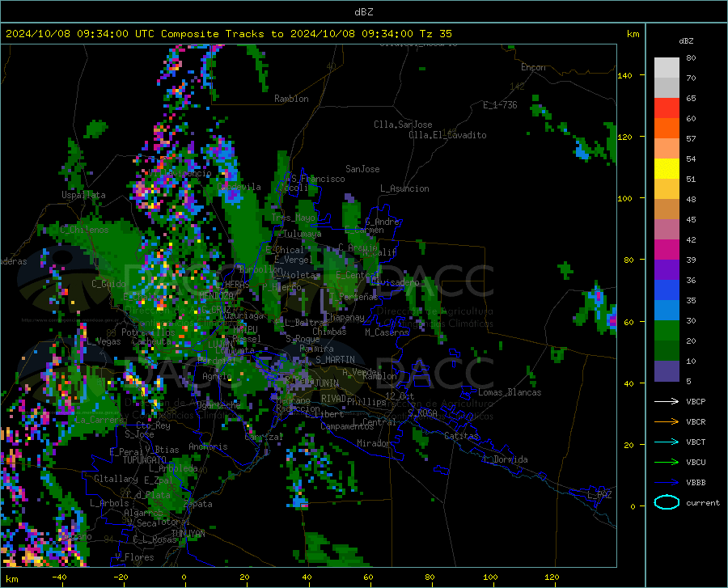Click the Tres_Mayo label on map

[x=294, y=218]
